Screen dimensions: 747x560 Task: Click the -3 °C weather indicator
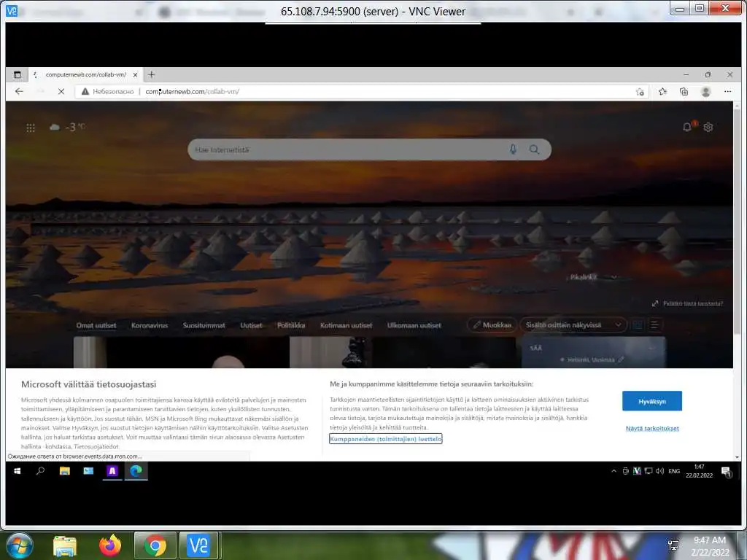pos(67,127)
